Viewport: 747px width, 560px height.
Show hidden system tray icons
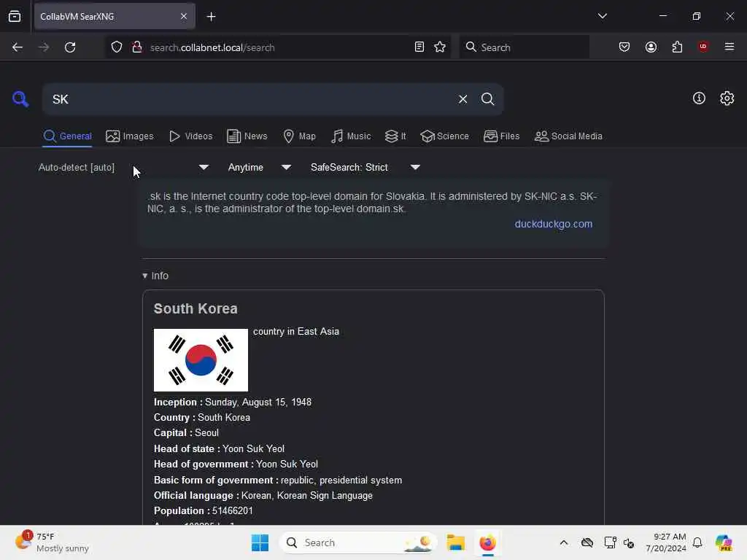point(564,542)
